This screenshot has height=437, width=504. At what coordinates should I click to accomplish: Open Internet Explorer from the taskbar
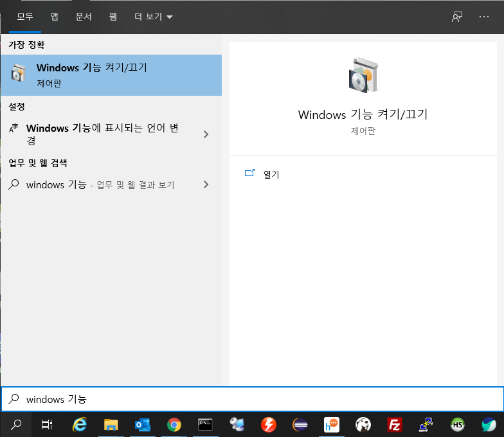80,424
